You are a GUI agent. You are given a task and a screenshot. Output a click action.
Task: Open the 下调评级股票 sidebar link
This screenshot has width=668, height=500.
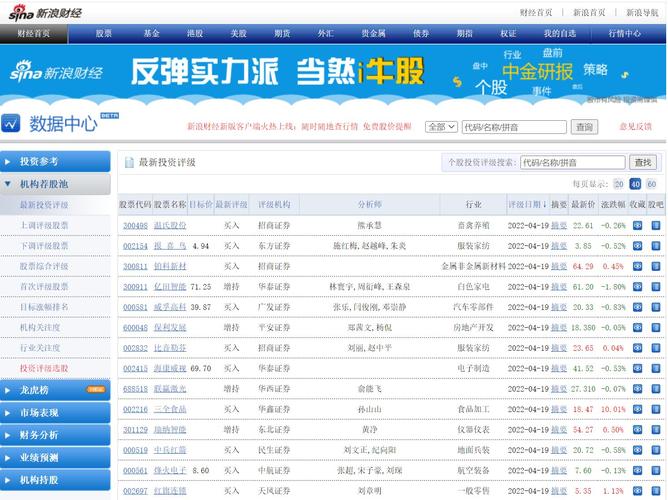click(x=44, y=246)
